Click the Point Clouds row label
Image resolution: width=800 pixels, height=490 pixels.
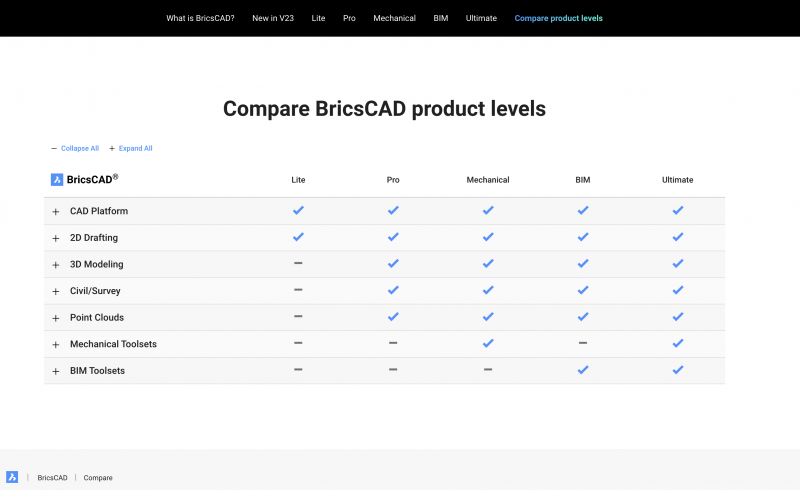pyautogui.click(x=97, y=317)
